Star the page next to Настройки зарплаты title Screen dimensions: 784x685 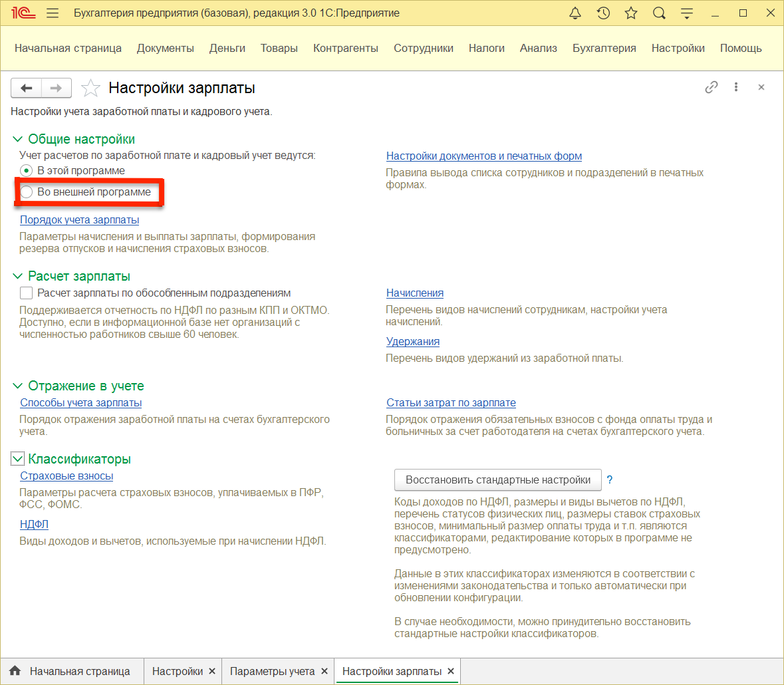pos(90,87)
